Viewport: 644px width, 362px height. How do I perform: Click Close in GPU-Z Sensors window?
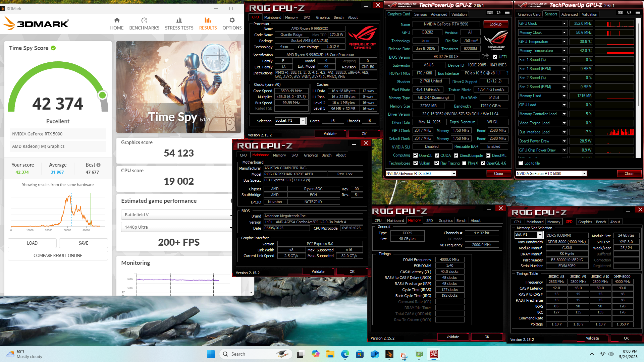(x=629, y=174)
